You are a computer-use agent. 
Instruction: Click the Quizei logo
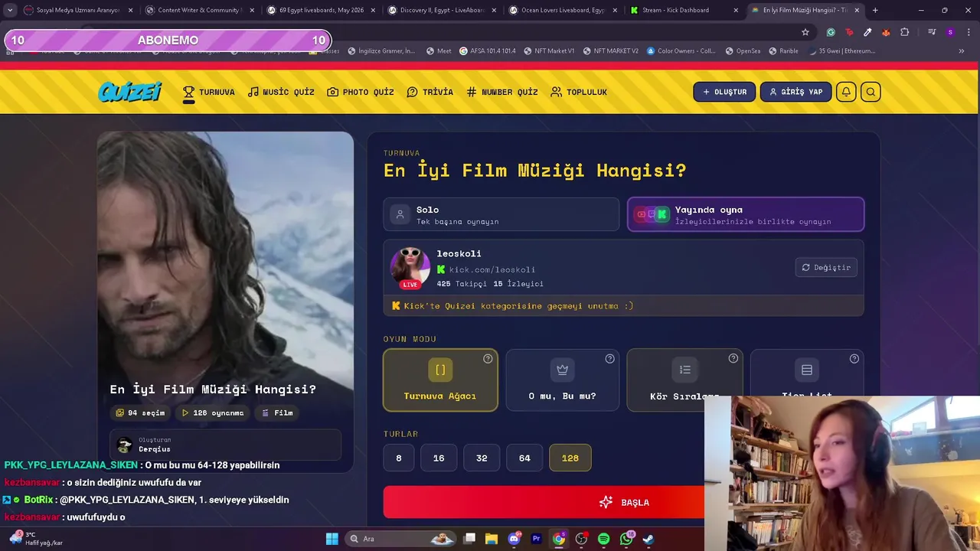130,92
